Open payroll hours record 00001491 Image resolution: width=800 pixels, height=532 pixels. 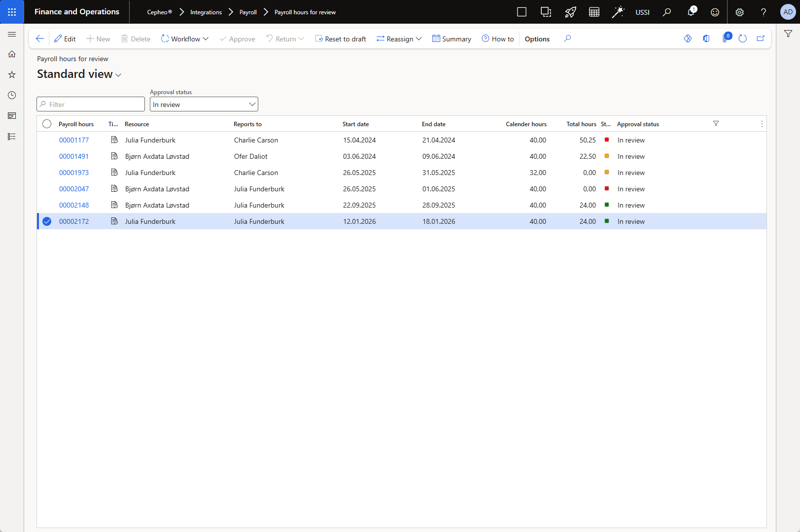click(x=74, y=156)
